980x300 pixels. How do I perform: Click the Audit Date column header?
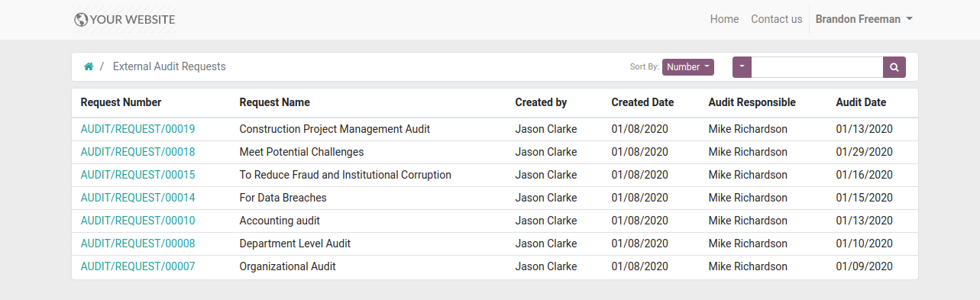click(x=861, y=102)
